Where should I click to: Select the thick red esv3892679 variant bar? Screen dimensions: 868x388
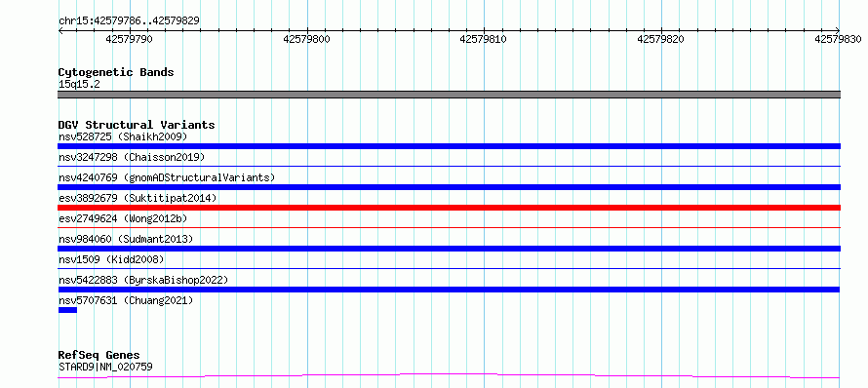point(449,208)
